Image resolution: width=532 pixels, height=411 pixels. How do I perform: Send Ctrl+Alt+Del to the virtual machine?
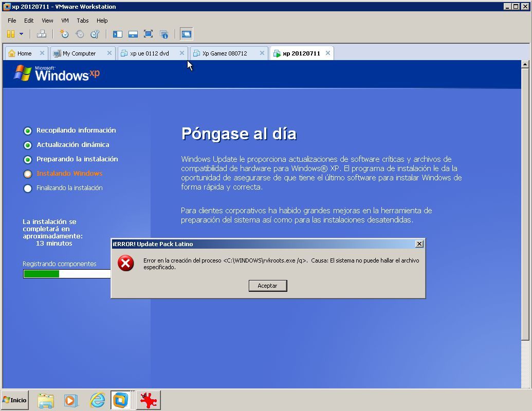pos(42,34)
